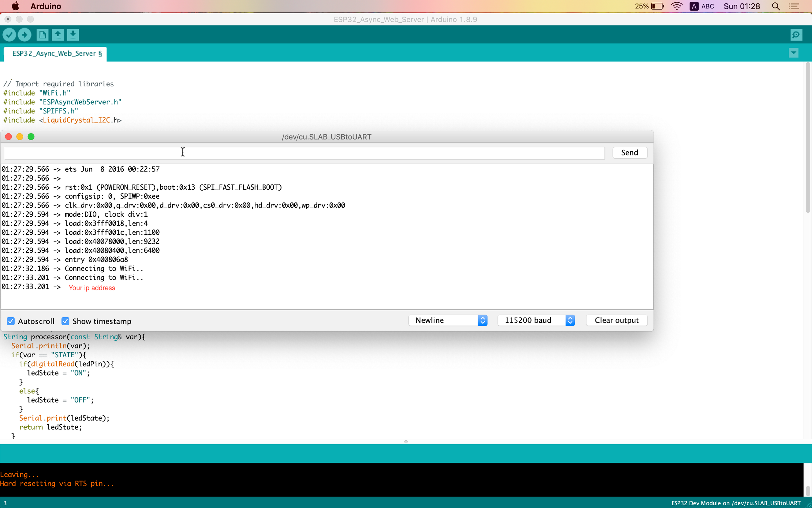This screenshot has height=508, width=812.
Task: Click the serial message input field
Action: point(304,153)
